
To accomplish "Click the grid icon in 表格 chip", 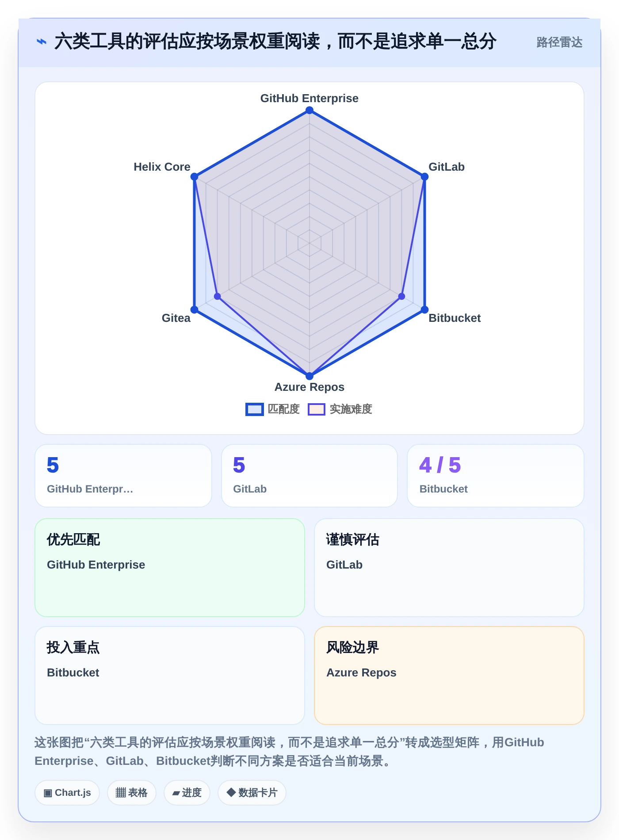I will pos(121,793).
